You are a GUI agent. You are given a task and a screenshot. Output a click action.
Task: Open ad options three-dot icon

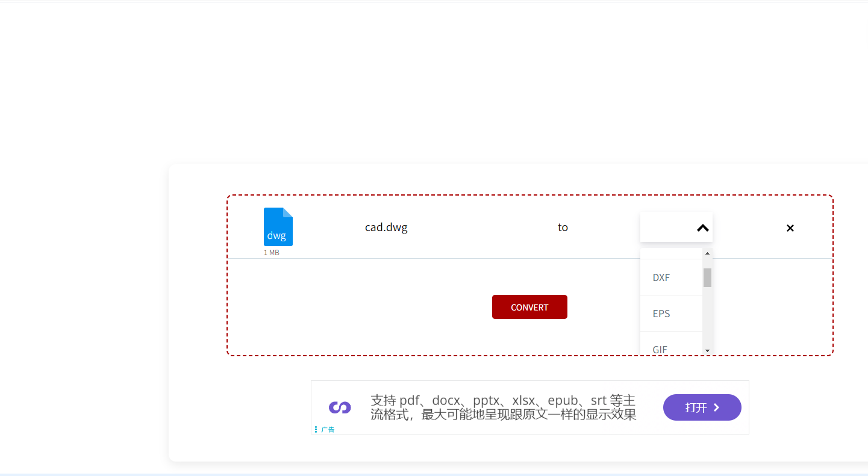coord(316,429)
